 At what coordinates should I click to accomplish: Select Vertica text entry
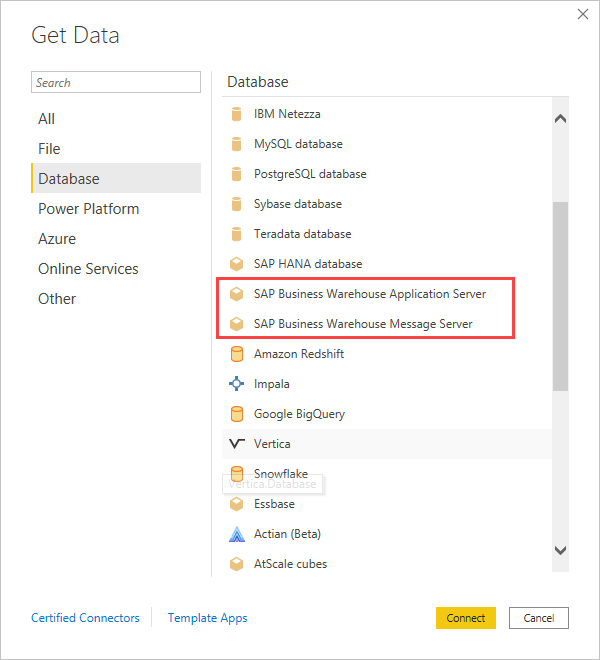pyautogui.click(x=272, y=444)
